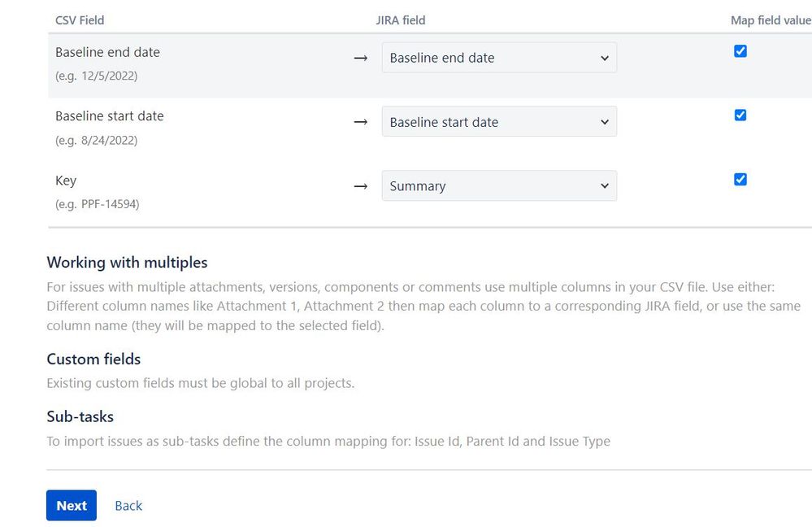The width and height of the screenshot is (812, 527).
Task: Click the Sub-tasks heading
Action: coord(80,416)
